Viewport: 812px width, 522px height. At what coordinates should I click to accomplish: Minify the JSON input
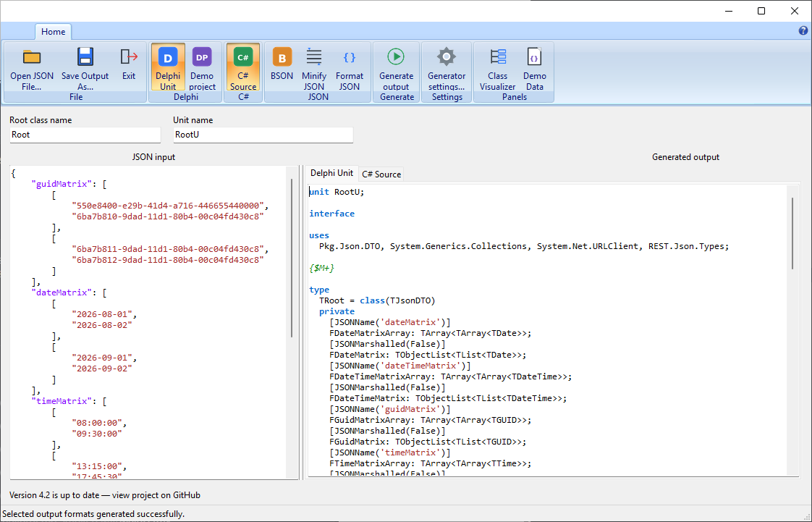click(314, 68)
